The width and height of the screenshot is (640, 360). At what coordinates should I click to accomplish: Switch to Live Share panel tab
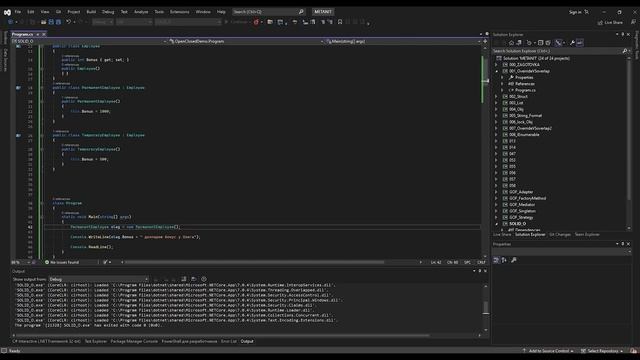(502, 235)
